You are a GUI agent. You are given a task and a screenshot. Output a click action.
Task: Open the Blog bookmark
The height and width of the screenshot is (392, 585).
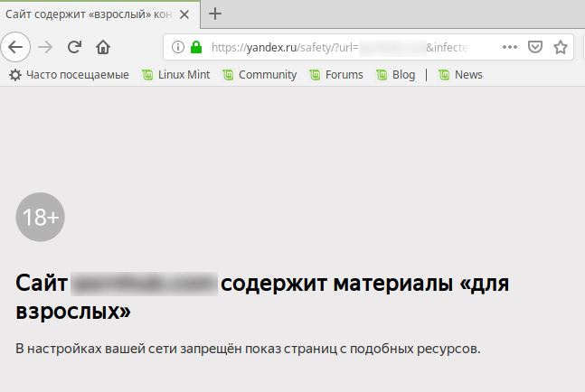(x=395, y=75)
